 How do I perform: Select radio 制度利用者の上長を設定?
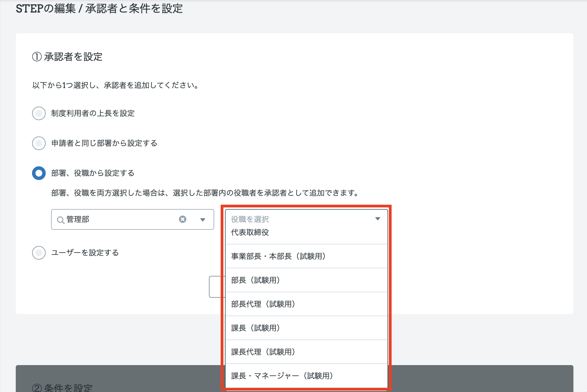click(39, 113)
